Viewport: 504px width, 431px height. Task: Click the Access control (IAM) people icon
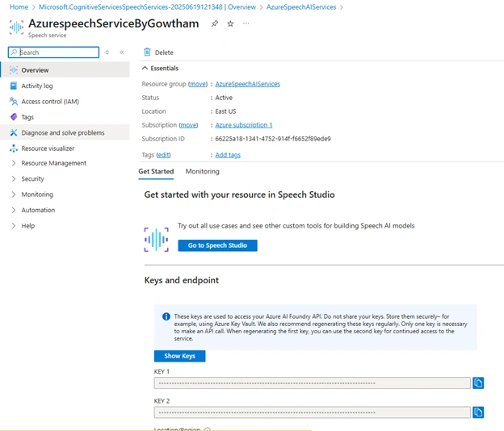click(14, 101)
